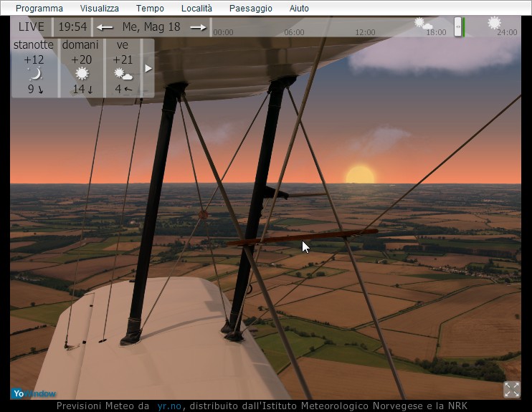Click the 12:00 mark on timeline
The image size is (532, 412).
366,32
